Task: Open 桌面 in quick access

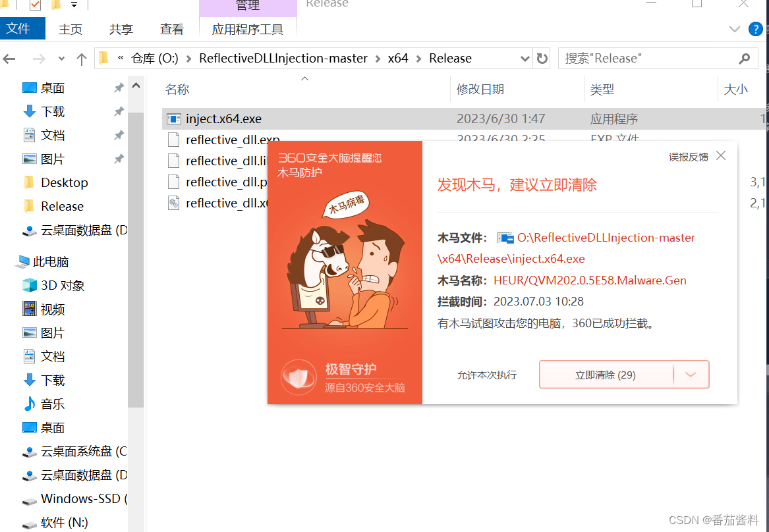Action: (x=53, y=88)
